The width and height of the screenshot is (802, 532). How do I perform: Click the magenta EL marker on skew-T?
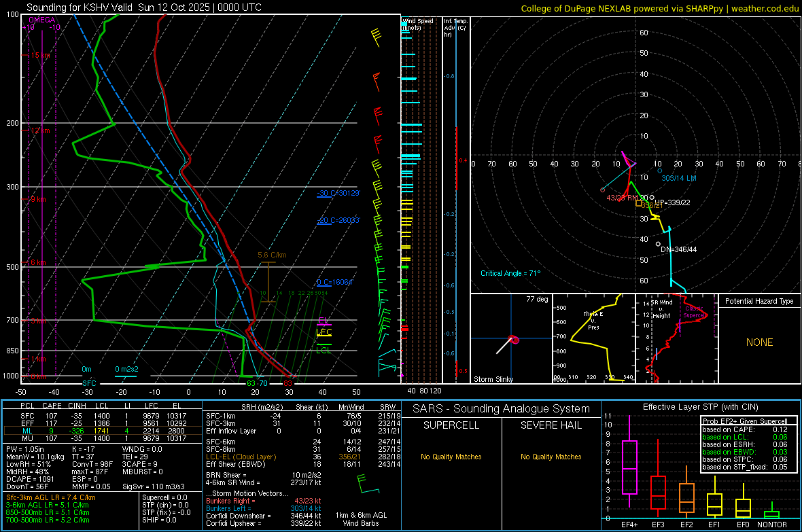(324, 321)
